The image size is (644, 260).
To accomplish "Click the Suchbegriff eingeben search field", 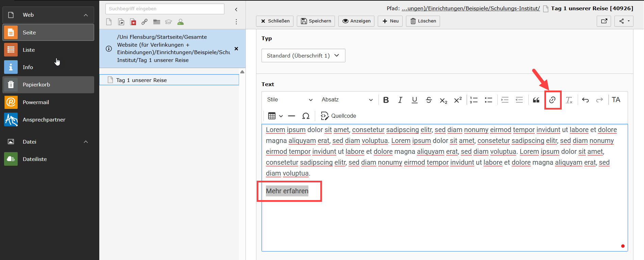I will tap(165, 9).
